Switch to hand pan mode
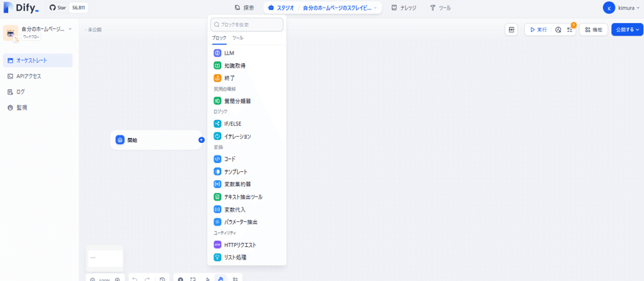The height and width of the screenshot is (281, 644). click(220, 279)
